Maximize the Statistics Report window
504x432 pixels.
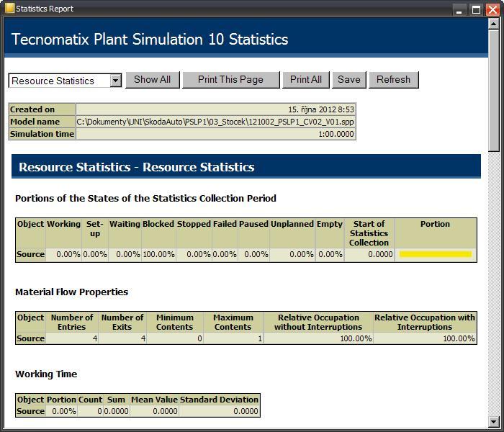point(476,9)
